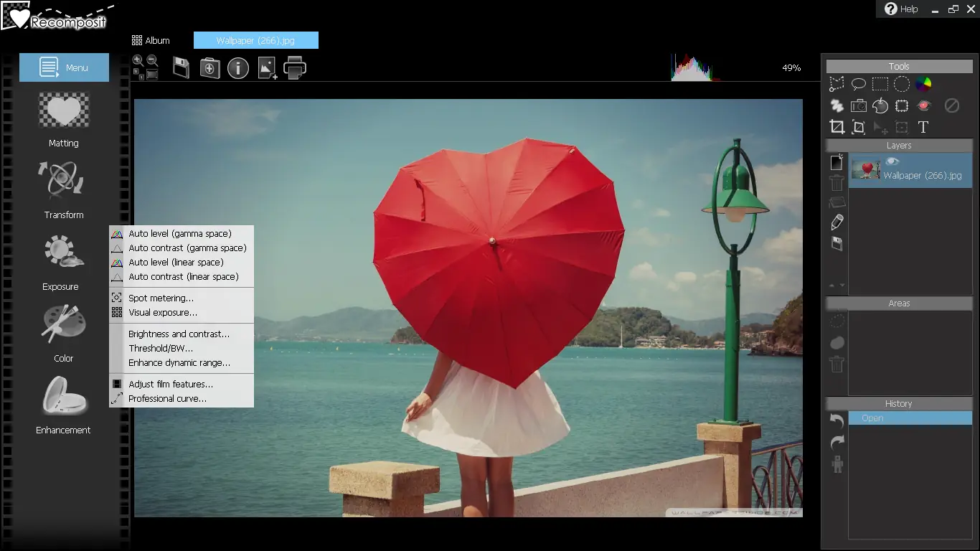Open the image information icon

coord(238,68)
